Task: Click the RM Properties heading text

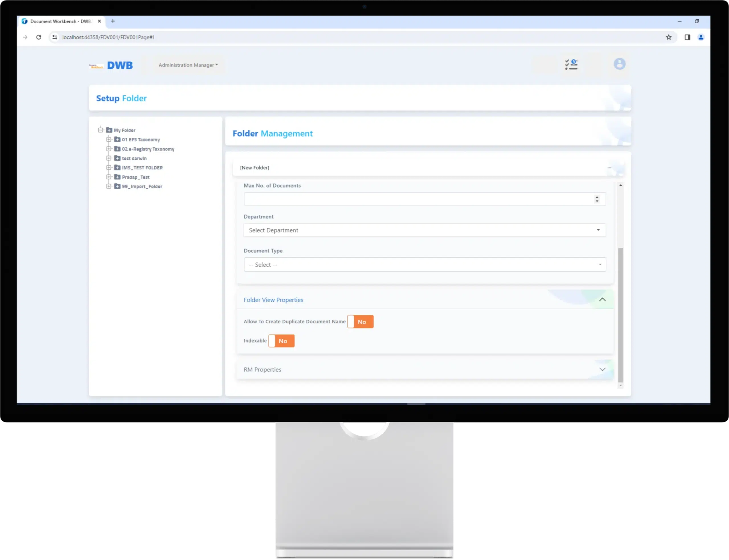Action: point(262,369)
